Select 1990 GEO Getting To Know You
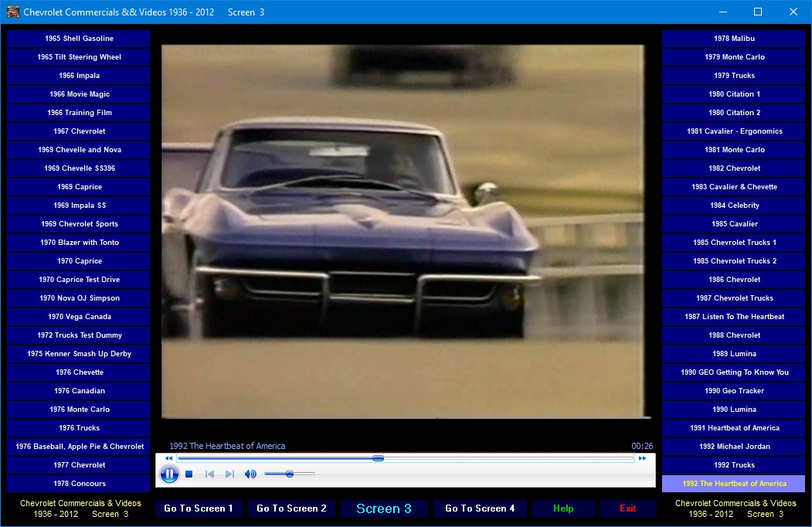This screenshot has width=812, height=527. tap(734, 372)
